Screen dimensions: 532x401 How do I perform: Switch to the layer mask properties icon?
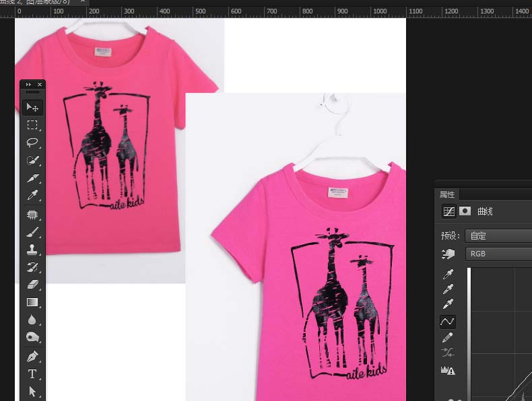[465, 211]
